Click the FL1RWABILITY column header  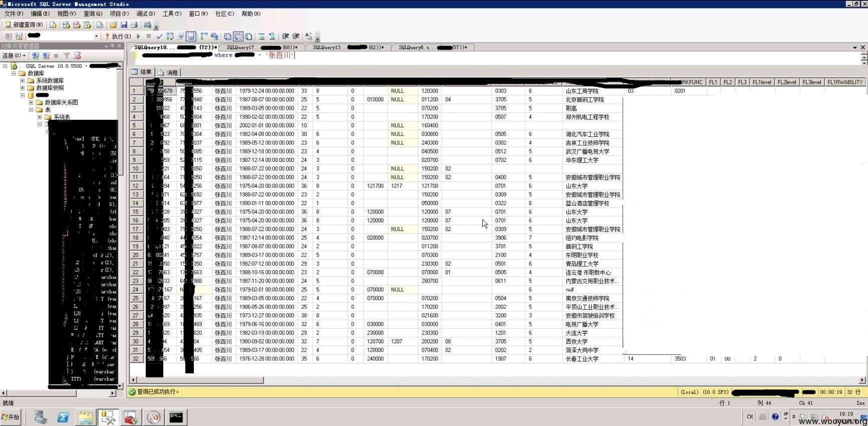(x=845, y=82)
